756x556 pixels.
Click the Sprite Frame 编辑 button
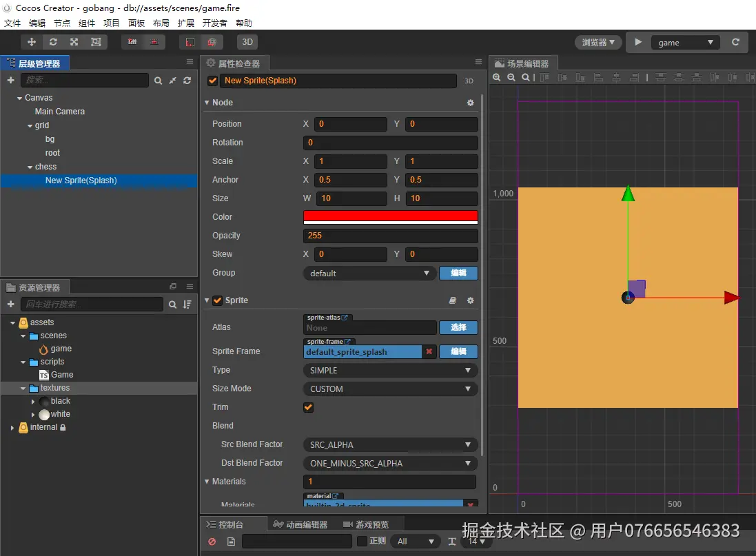point(458,351)
